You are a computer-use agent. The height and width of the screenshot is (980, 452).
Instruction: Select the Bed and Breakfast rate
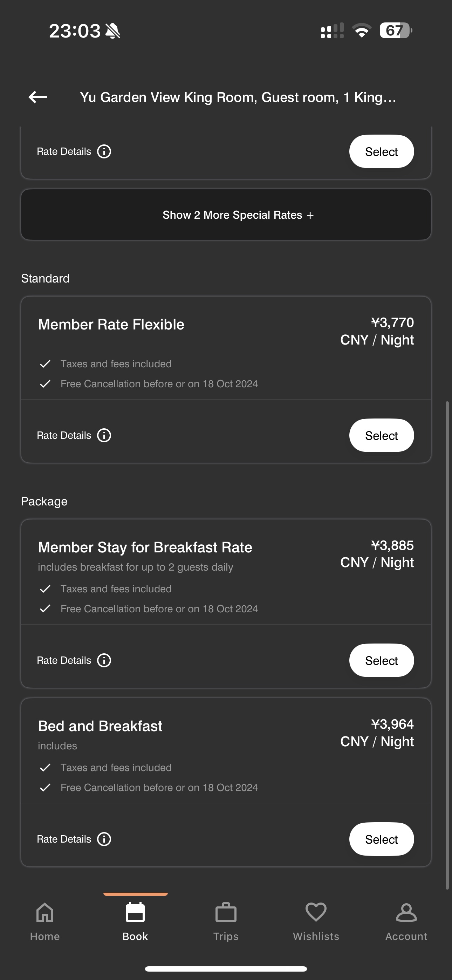point(382,839)
